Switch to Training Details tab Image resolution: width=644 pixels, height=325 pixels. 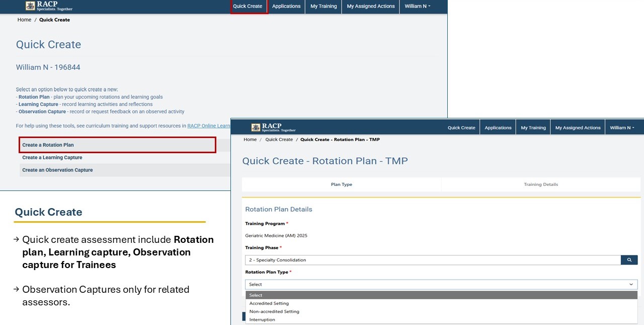click(541, 184)
